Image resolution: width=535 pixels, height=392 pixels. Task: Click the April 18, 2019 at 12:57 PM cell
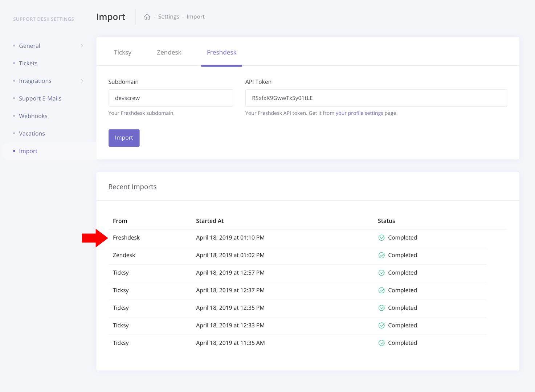click(230, 273)
